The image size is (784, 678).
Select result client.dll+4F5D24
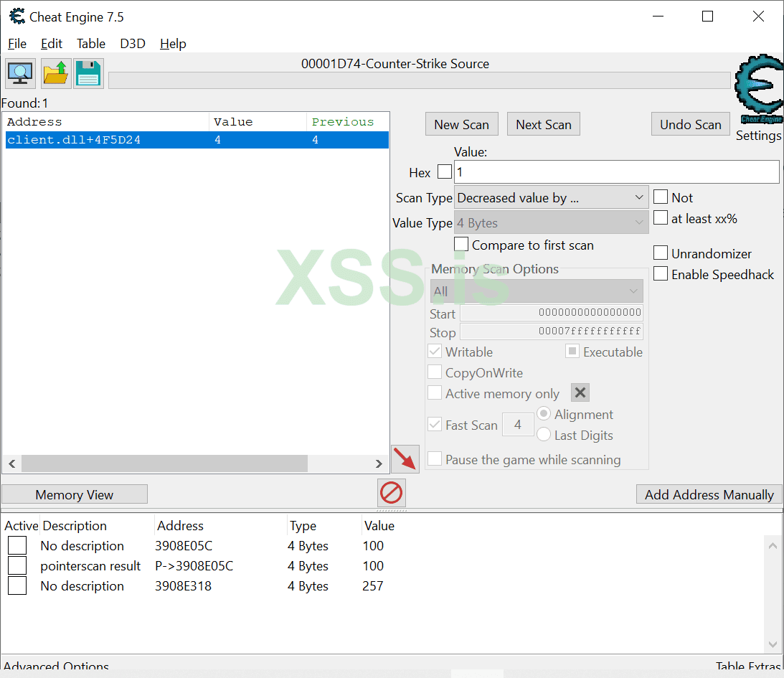197,140
